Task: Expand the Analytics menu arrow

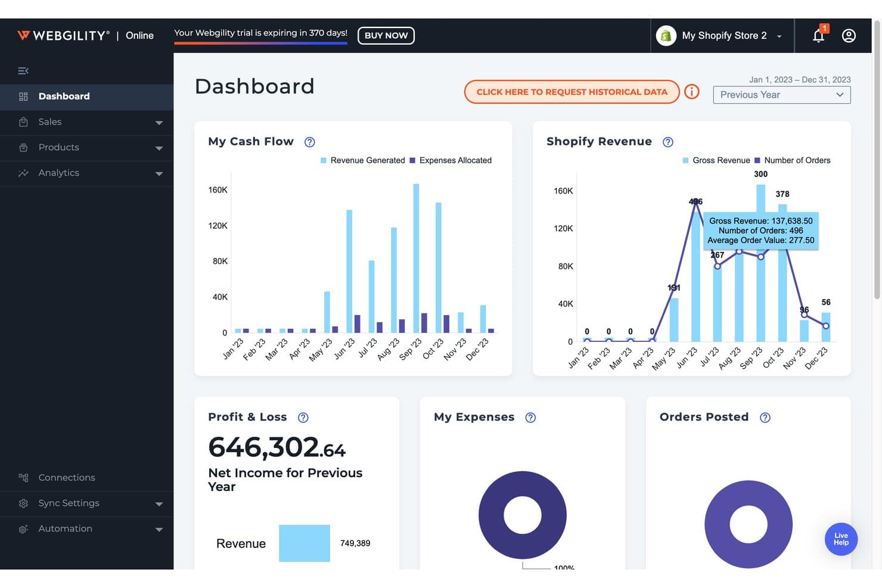Action: (x=159, y=174)
